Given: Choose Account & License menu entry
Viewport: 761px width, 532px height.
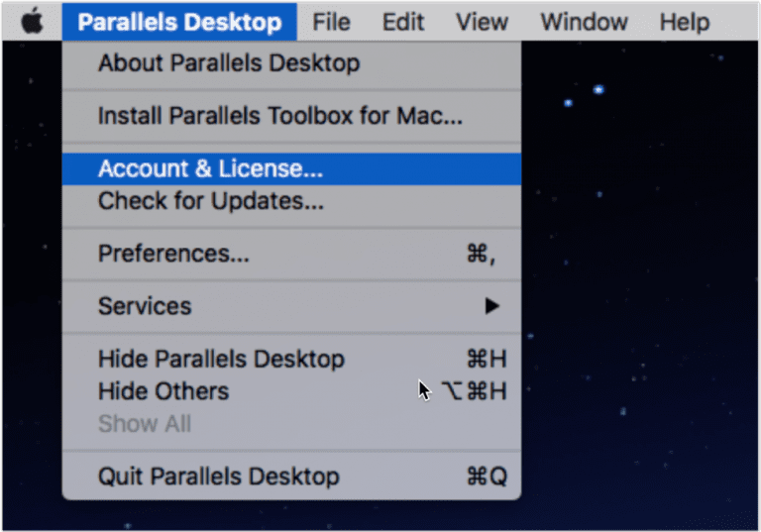Looking at the screenshot, I should coord(291,169).
